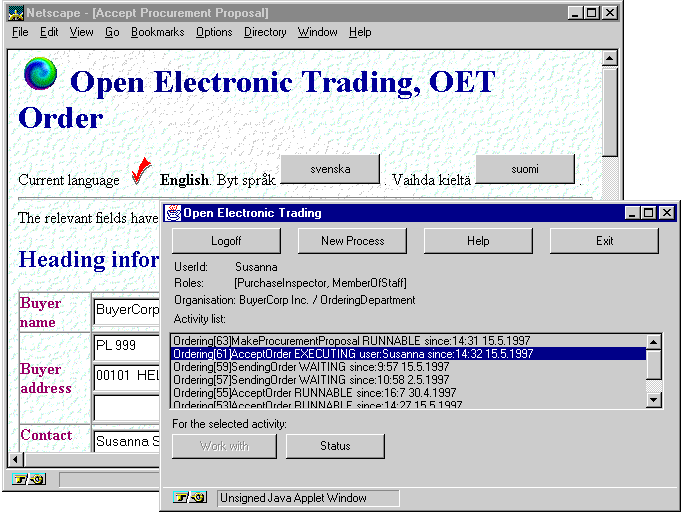Viewport: 684px width, 513px height.
Task: Select Ordering[59]SendingOrder WAITING row
Action: [408, 367]
